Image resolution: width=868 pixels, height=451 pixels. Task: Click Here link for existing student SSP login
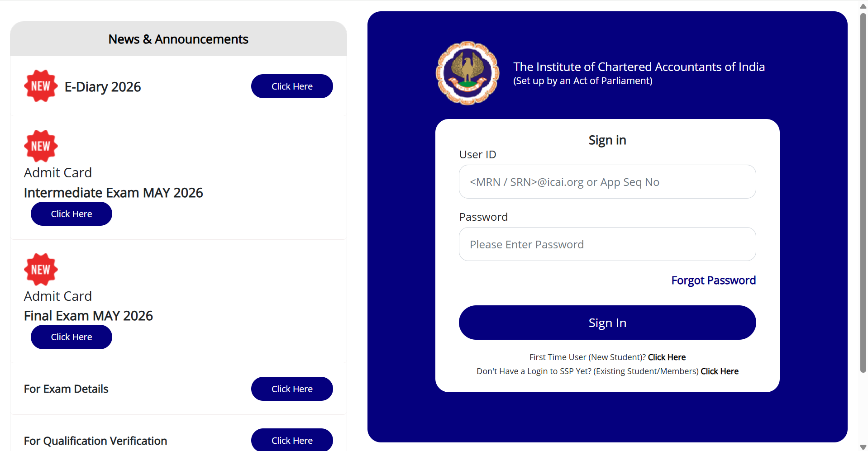click(x=720, y=371)
